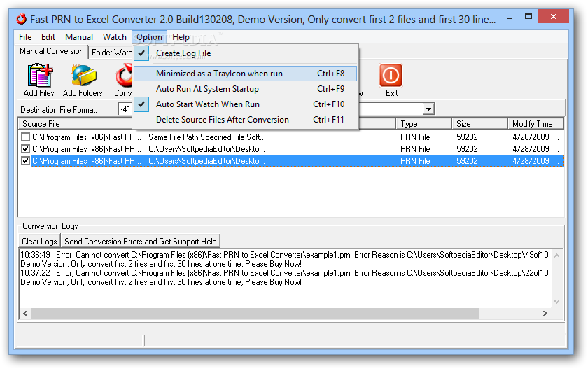Select the 10:37:22 error log line

(285, 273)
